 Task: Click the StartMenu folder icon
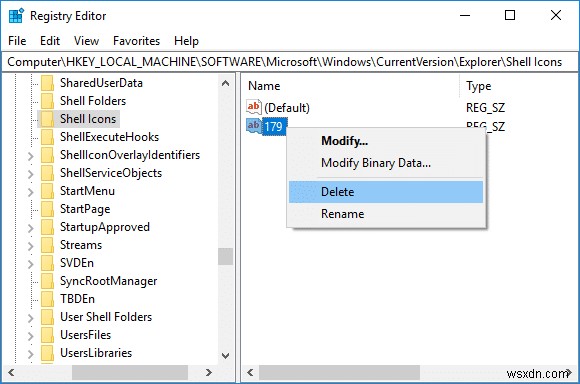(48, 191)
